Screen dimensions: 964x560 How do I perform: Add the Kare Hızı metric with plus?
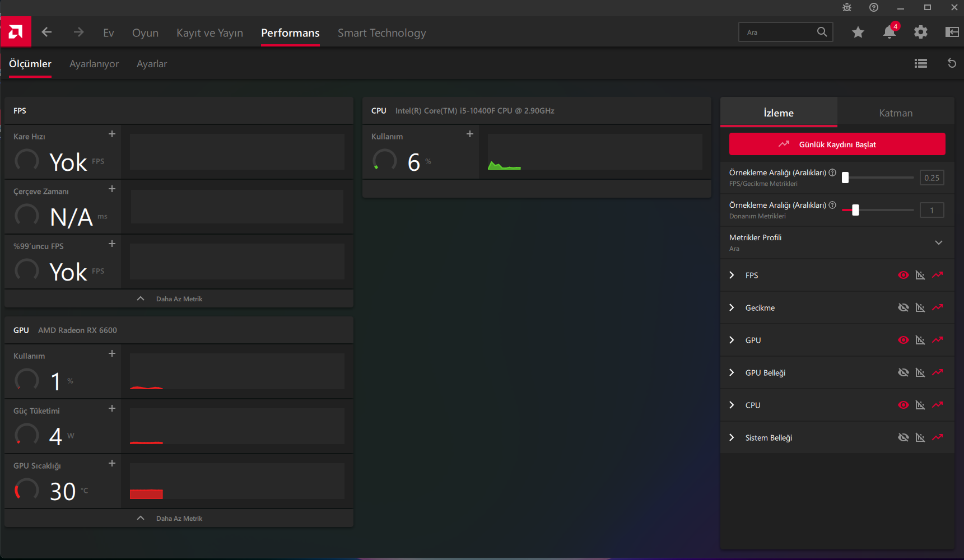[112, 134]
